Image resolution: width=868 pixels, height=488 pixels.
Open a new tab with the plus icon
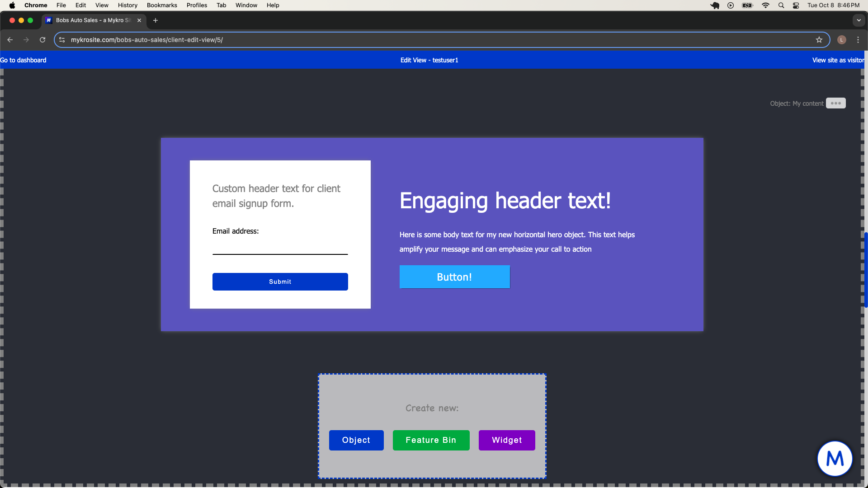click(156, 20)
